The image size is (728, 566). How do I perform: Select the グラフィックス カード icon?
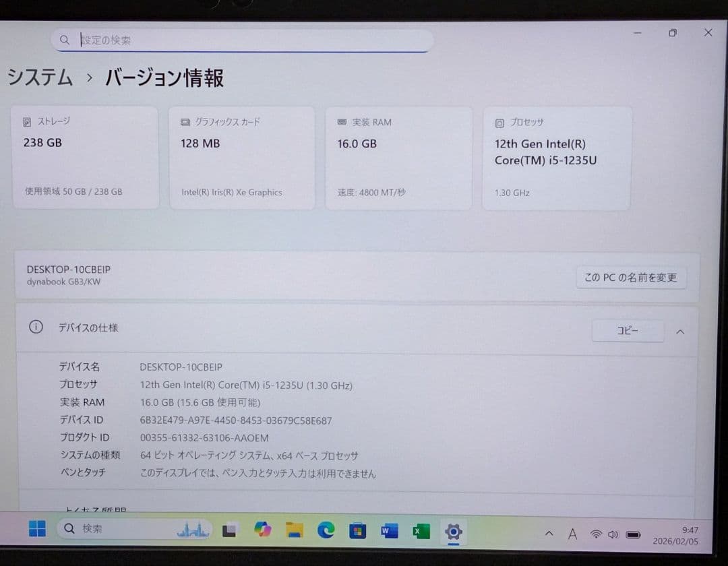(x=185, y=122)
